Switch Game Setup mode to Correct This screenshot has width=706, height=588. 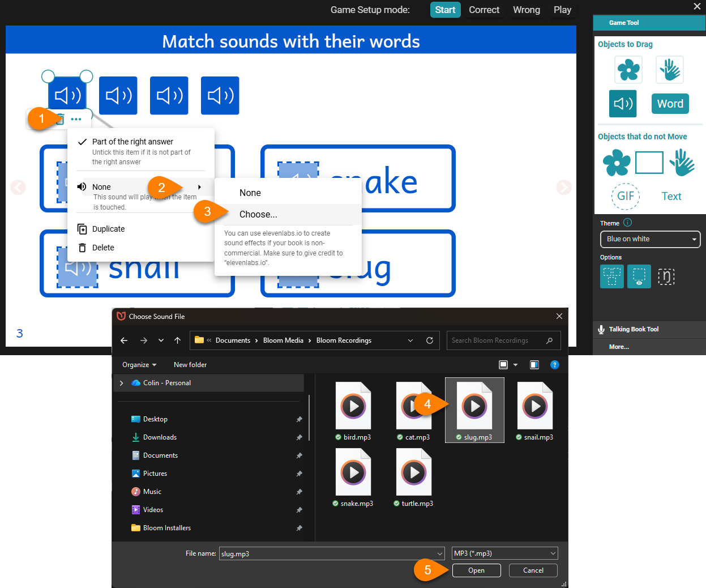[x=483, y=10]
